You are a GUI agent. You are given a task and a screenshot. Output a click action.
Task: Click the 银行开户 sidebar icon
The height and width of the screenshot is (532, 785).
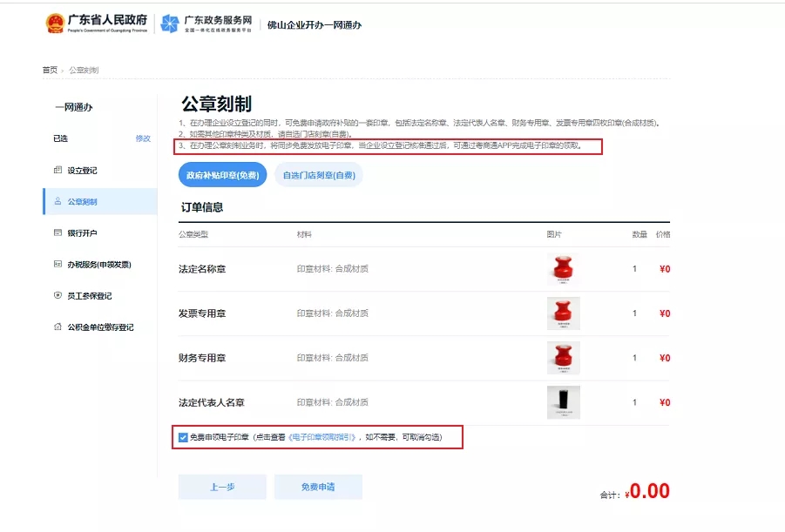[58, 233]
